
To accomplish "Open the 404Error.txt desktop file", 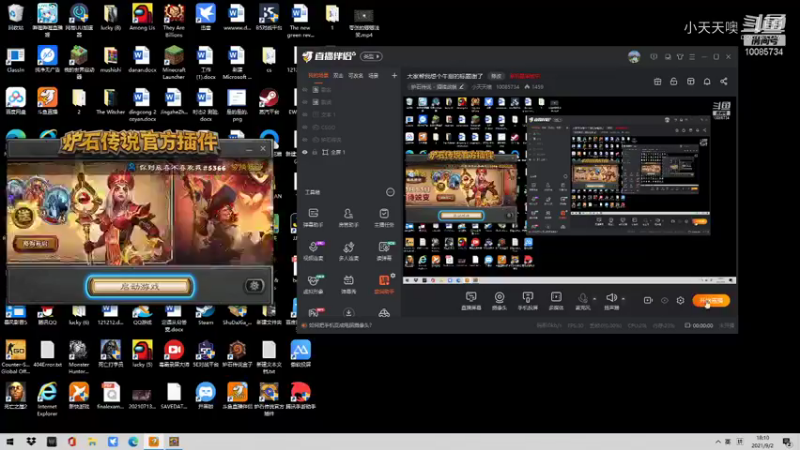I will point(47,354).
